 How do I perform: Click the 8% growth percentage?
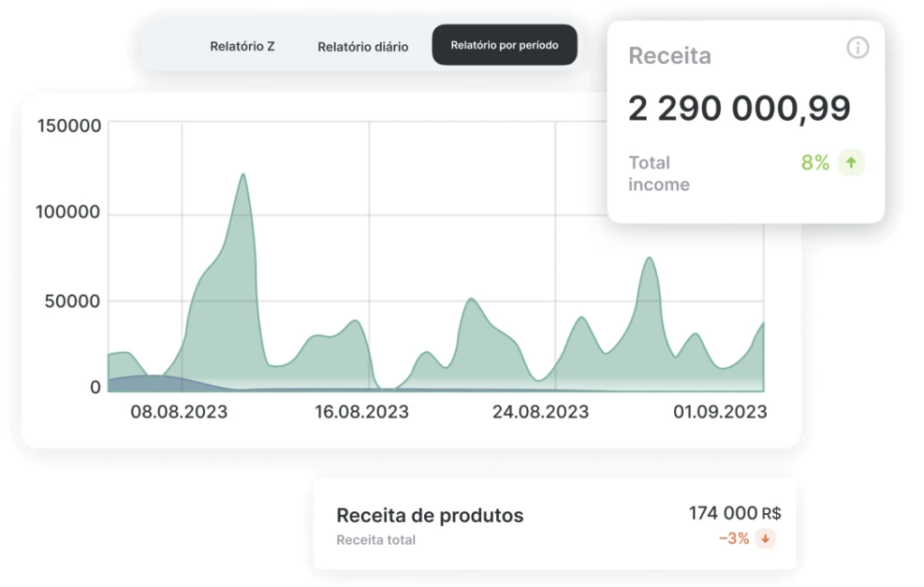(815, 163)
